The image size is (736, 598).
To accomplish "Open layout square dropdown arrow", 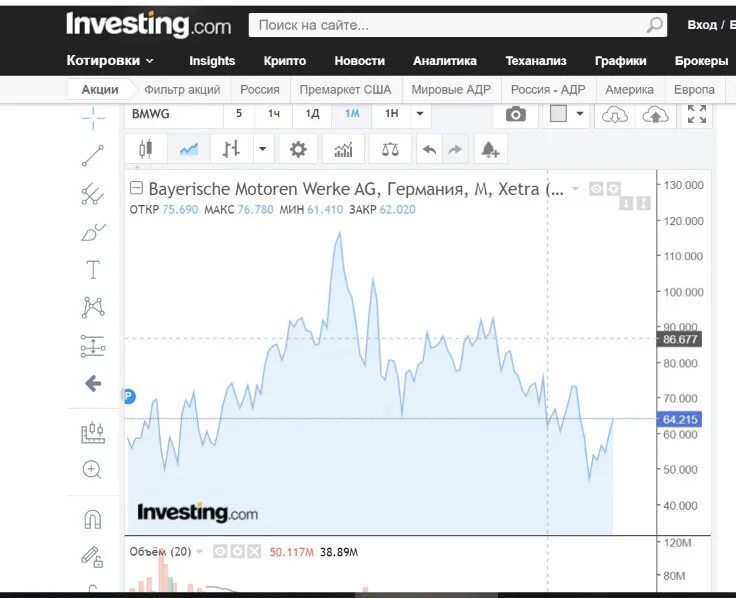I will pos(580,114).
